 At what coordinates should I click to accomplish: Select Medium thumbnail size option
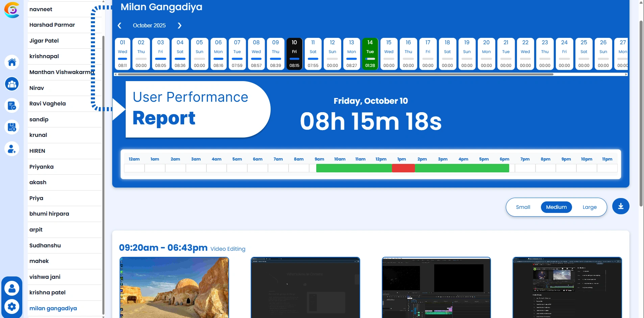(556, 207)
